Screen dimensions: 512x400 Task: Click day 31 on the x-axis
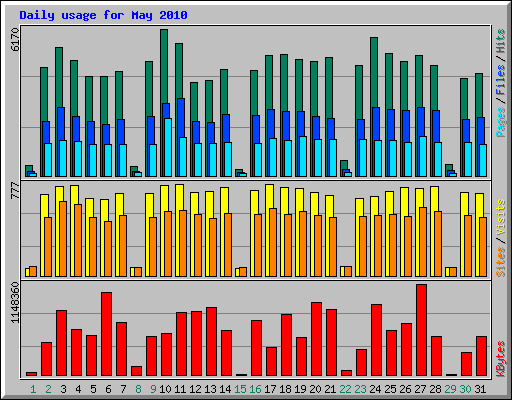pos(480,389)
